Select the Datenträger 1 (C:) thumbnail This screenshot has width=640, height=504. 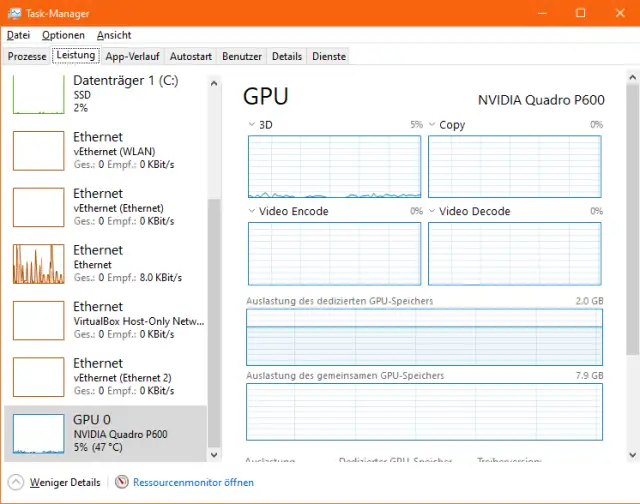[x=38, y=95]
